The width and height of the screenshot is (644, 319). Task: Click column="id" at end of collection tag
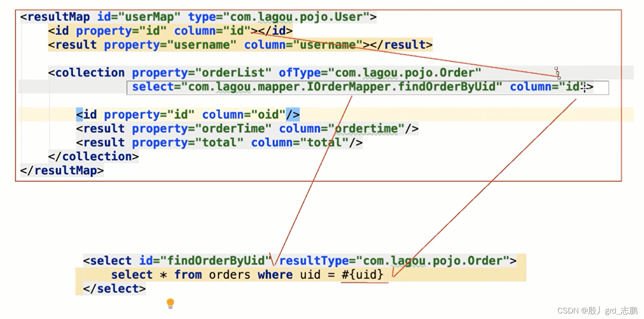click(548, 87)
